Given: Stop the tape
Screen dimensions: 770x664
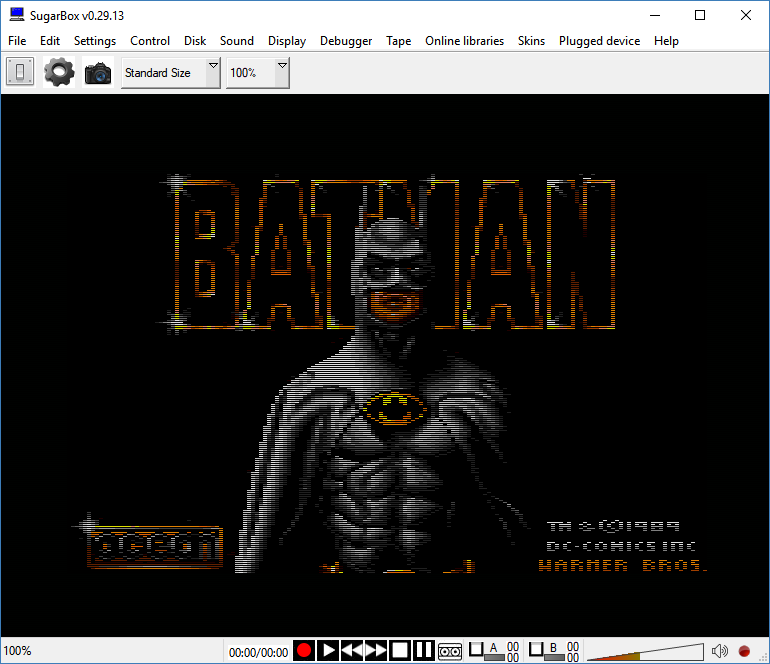Looking at the screenshot, I should point(400,651).
